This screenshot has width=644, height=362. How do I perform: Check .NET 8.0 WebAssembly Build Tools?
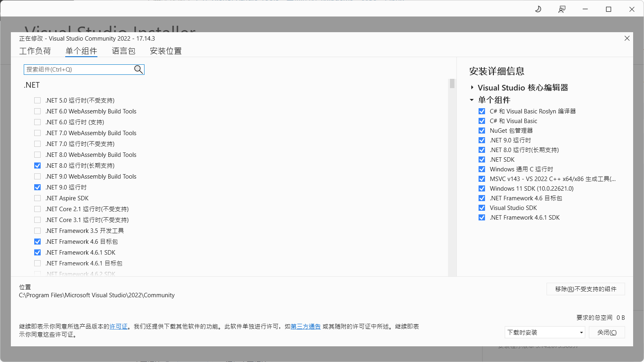pyautogui.click(x=37, y=154)
